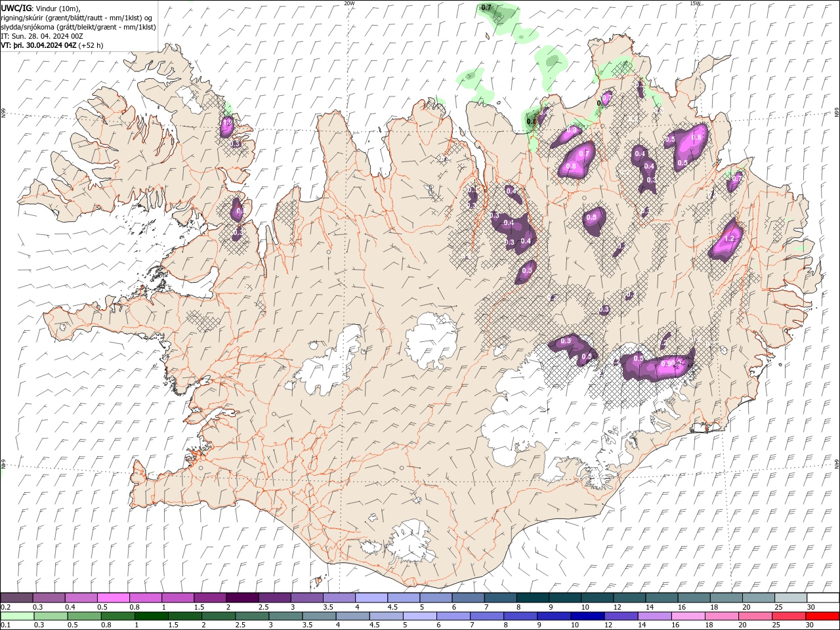
Task: Select the 'VT: þri. 30.04.2024 04Z (+52 h)' line
Action: (x=52, y=45)
